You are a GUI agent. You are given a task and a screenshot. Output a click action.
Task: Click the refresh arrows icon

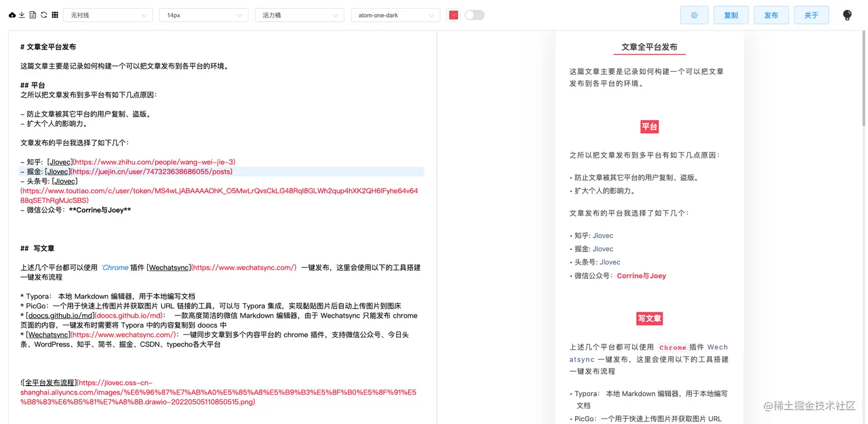click(44, 16)
